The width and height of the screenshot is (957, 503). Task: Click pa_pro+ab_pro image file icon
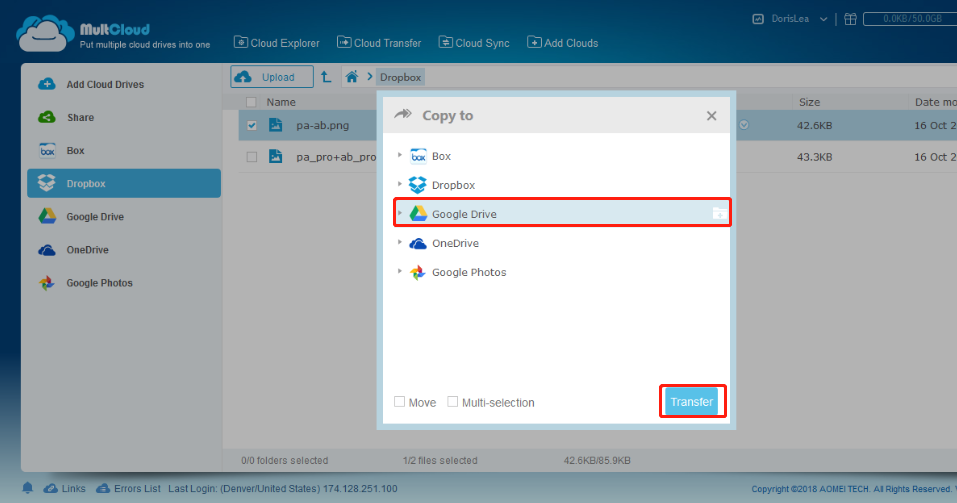tap(276, 156)
